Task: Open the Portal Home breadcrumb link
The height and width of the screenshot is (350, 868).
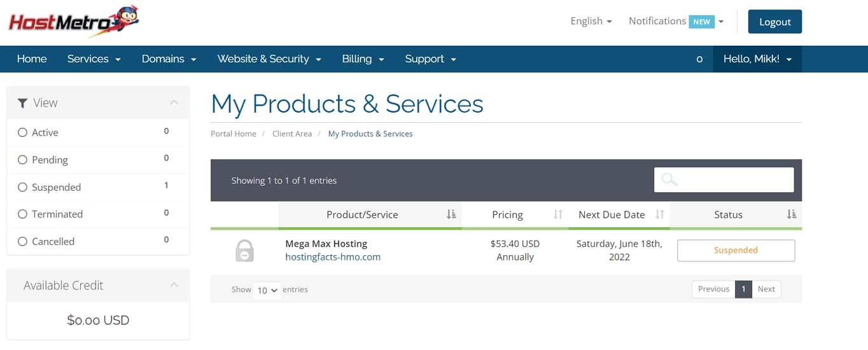Action: click(234, 134)
